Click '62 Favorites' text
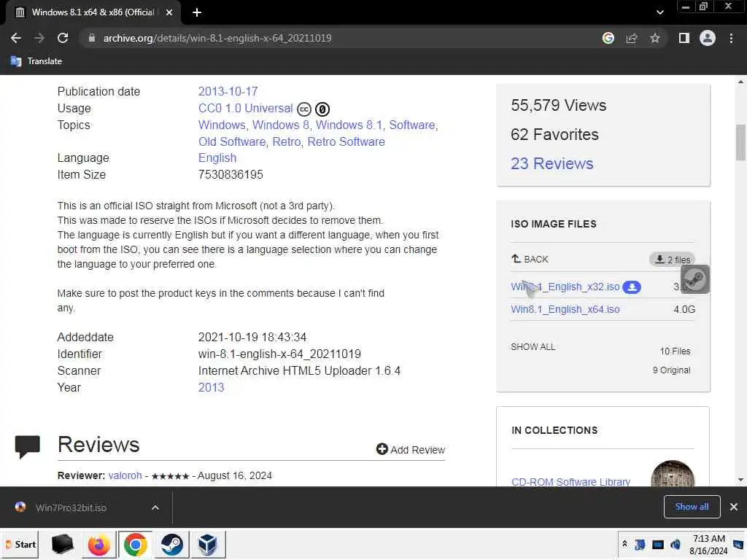Image resolution: width=747 pixels, height=560 pixels. (554, 134)
